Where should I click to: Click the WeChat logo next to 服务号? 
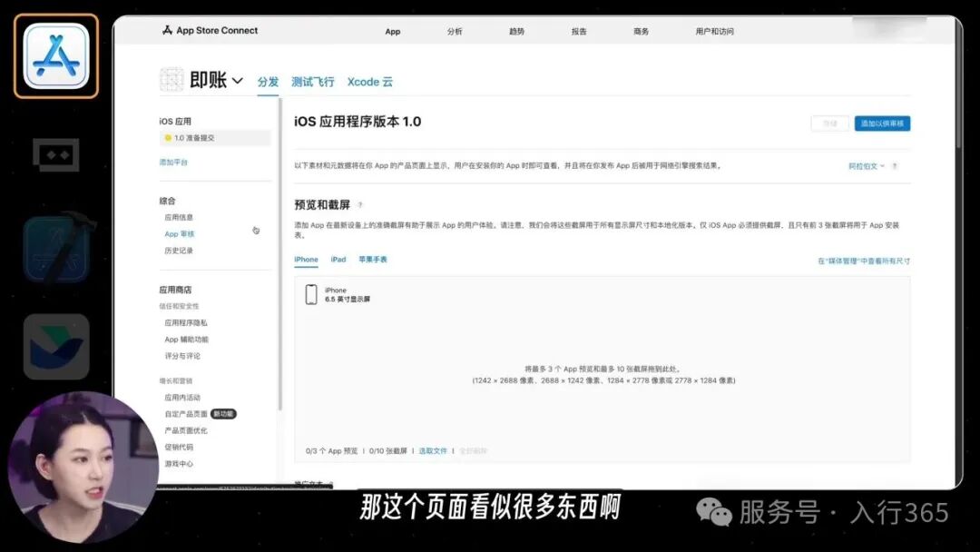(x=716, y=513)
